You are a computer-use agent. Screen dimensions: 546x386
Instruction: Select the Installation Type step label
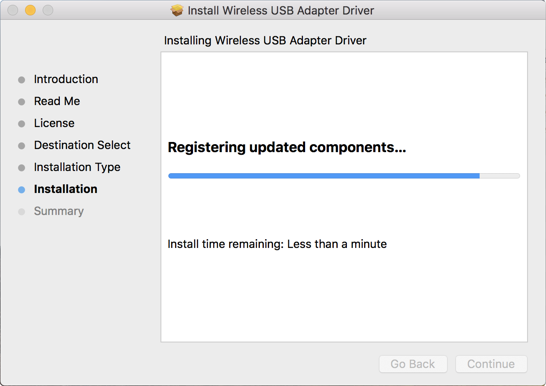[77, 167]
